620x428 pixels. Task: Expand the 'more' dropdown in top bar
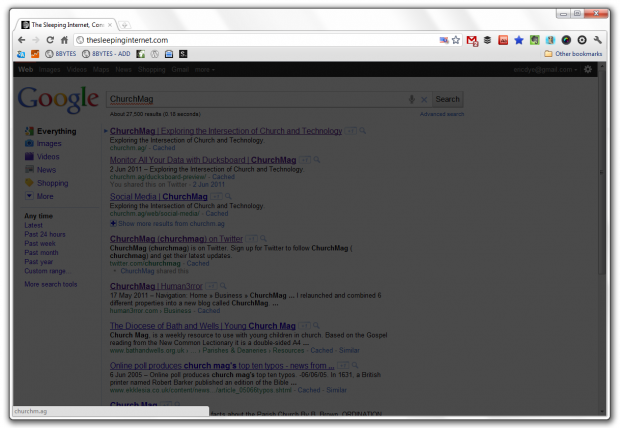click(x=204, y=70)
